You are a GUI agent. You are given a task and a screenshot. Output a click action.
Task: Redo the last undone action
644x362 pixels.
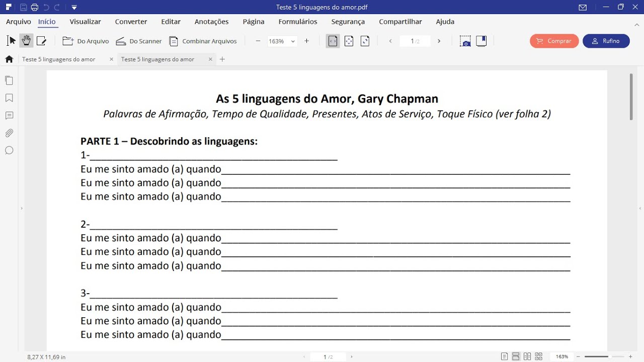click(57, 8)
